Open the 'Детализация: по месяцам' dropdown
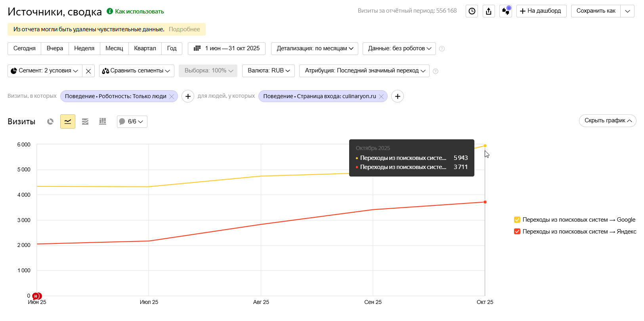The image size is (644, 321). 315,48
